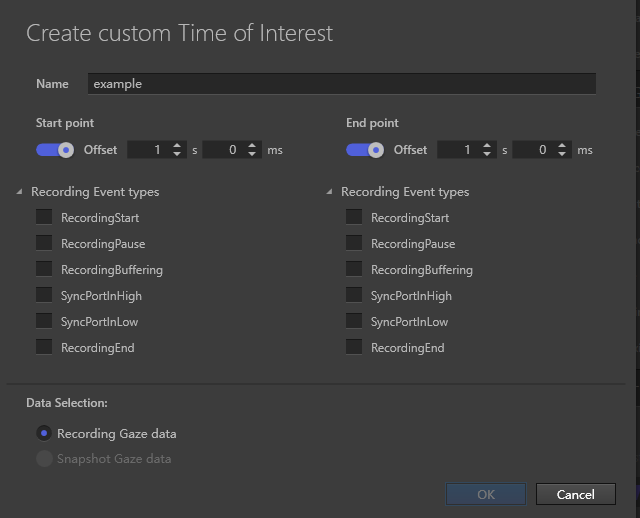640x518 pixels.
Task: Increase Start point milliseconds offset
Action: [x=253, y=145]
